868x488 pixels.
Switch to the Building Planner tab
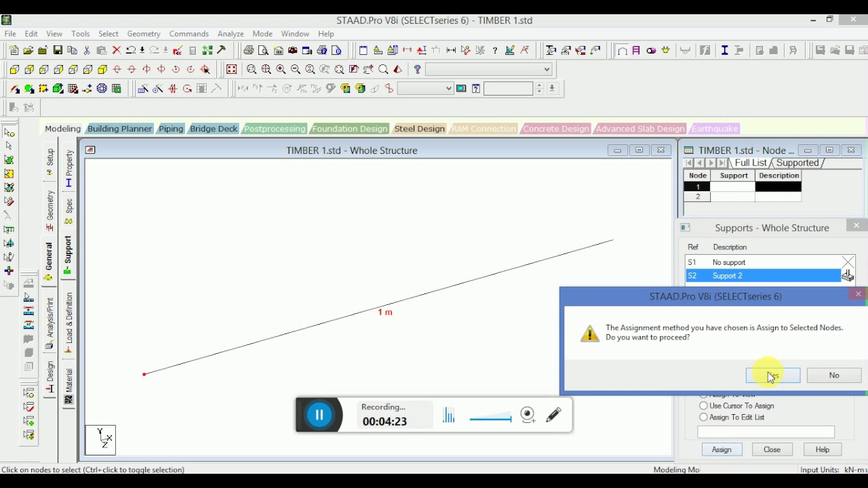(x=120, y=129)
